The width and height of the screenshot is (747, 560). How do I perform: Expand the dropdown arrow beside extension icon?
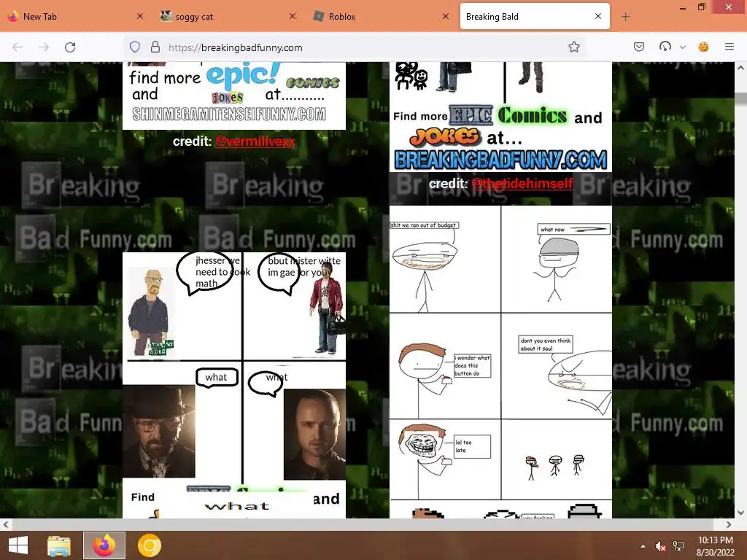pos(683,47)
